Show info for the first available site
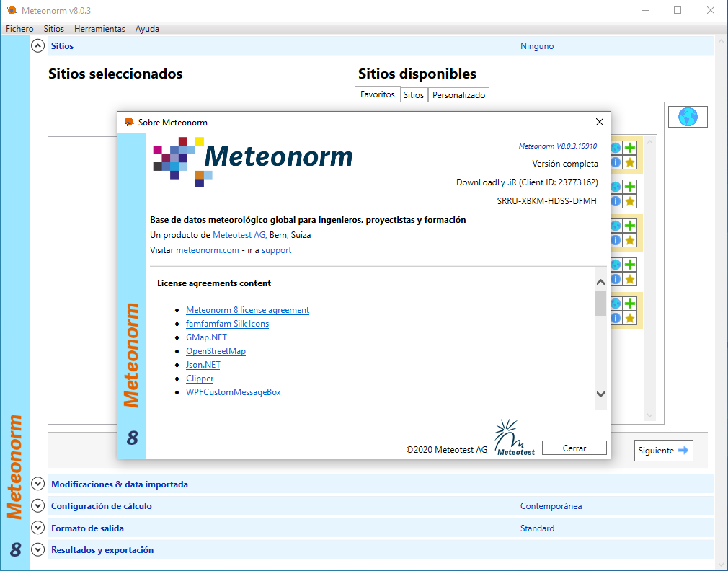 (615, 162)
